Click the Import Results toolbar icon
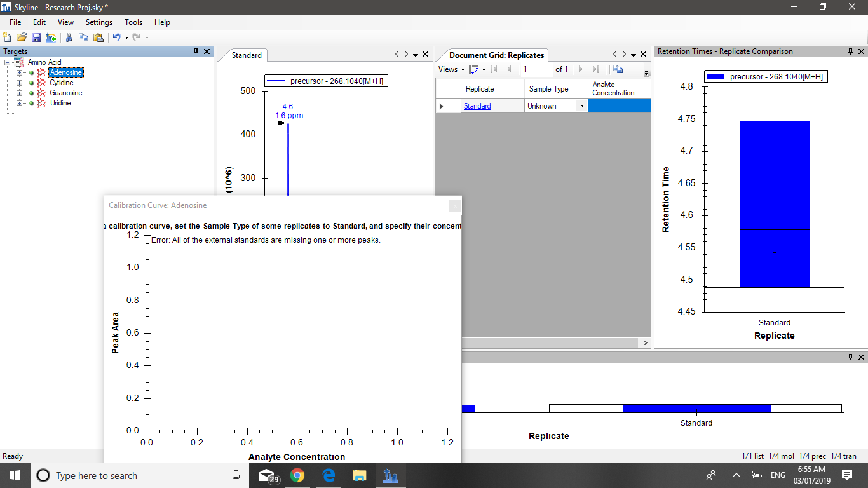The height and width of the screenshot is (488, 868). (x=50, y=37)
